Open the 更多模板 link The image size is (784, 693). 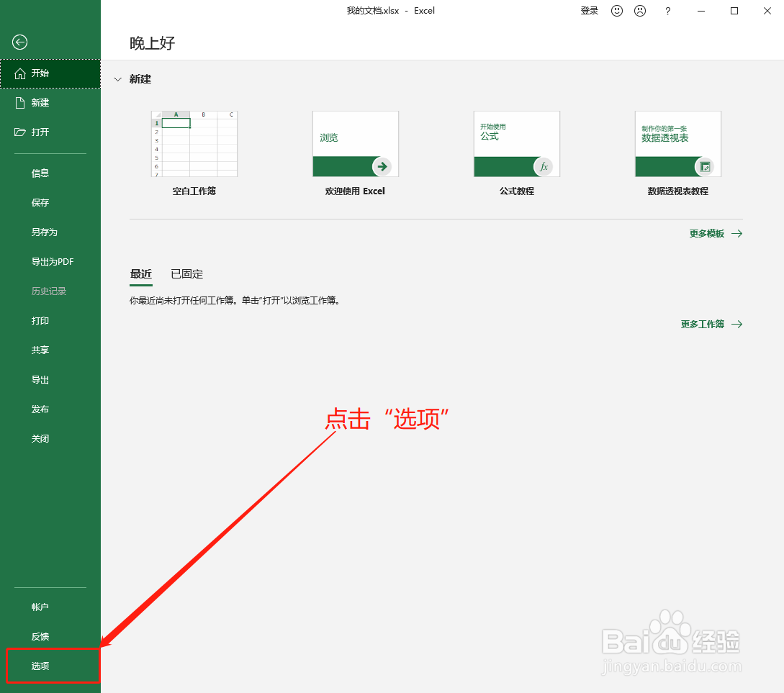coord(707,234)
